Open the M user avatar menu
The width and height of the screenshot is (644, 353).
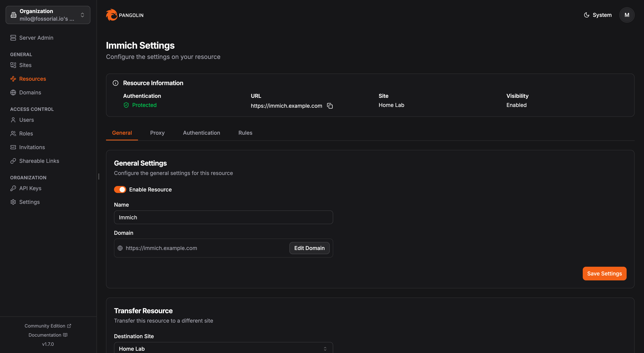(626, 15)
